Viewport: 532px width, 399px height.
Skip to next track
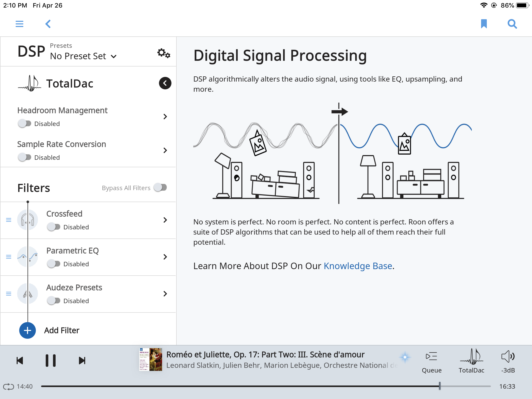point(82,361)
